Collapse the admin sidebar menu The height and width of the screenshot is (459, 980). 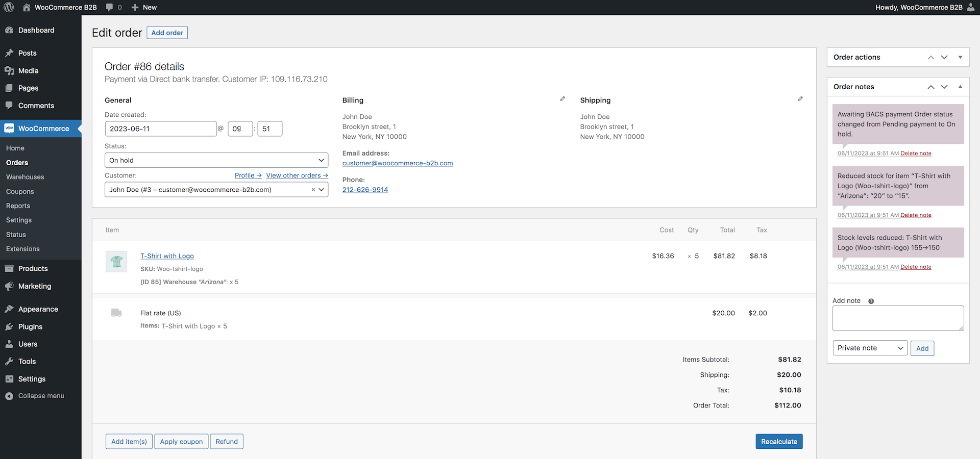click(41, 396)
